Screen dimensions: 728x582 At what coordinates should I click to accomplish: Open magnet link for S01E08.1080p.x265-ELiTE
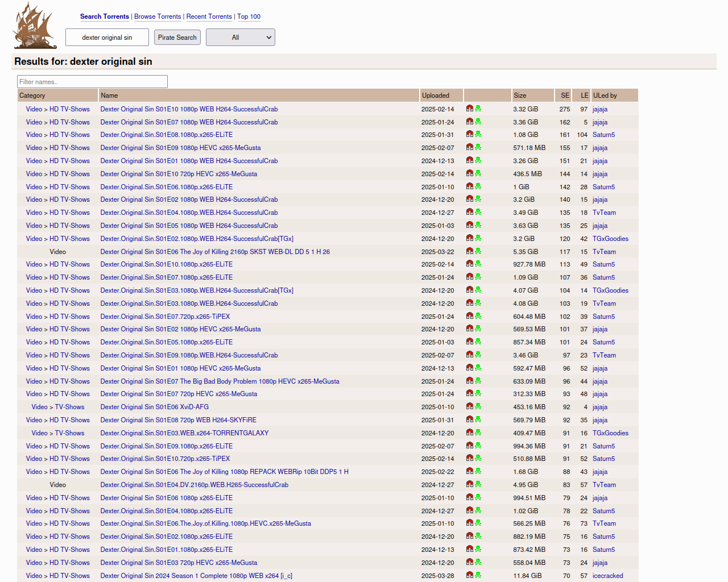pos(469,134)
